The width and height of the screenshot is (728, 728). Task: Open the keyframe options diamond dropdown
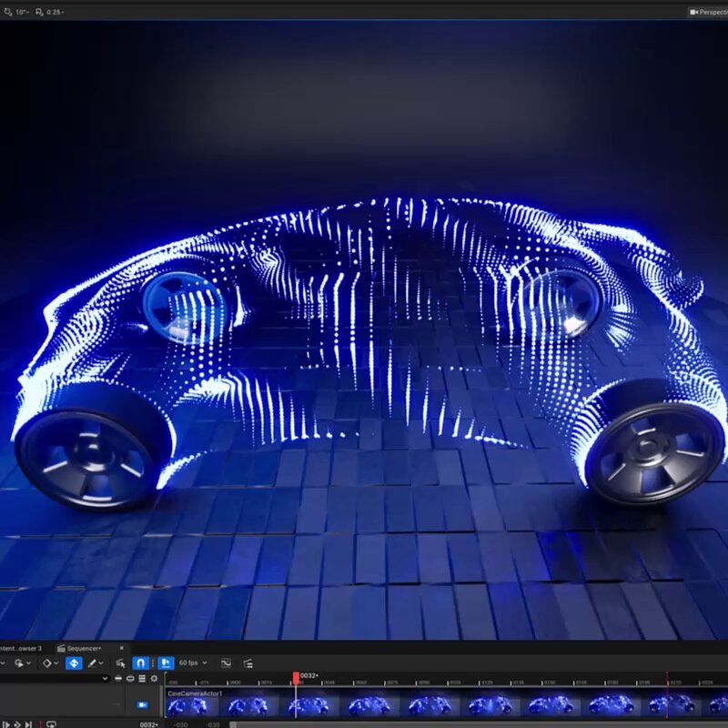tap(51, 663)
